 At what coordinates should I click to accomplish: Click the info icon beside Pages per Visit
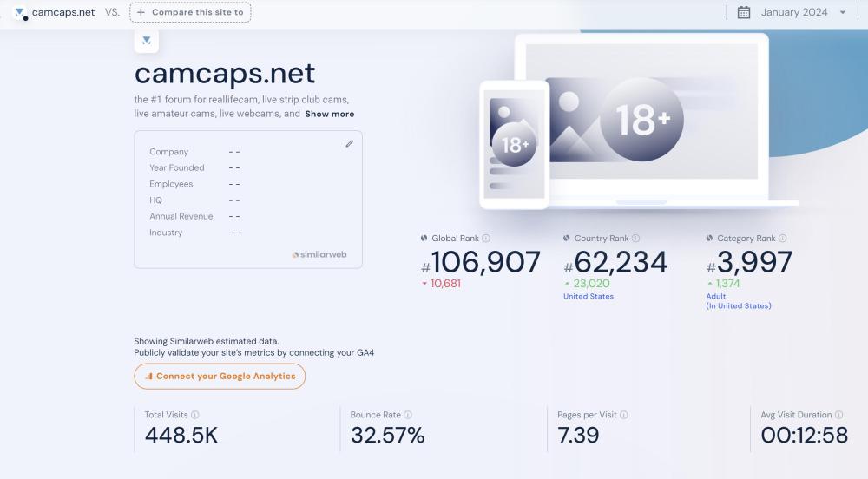(x=623, y=415)
